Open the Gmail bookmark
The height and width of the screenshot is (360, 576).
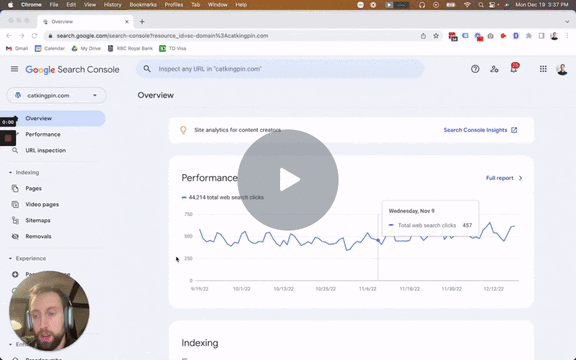(x=17, y=48)
